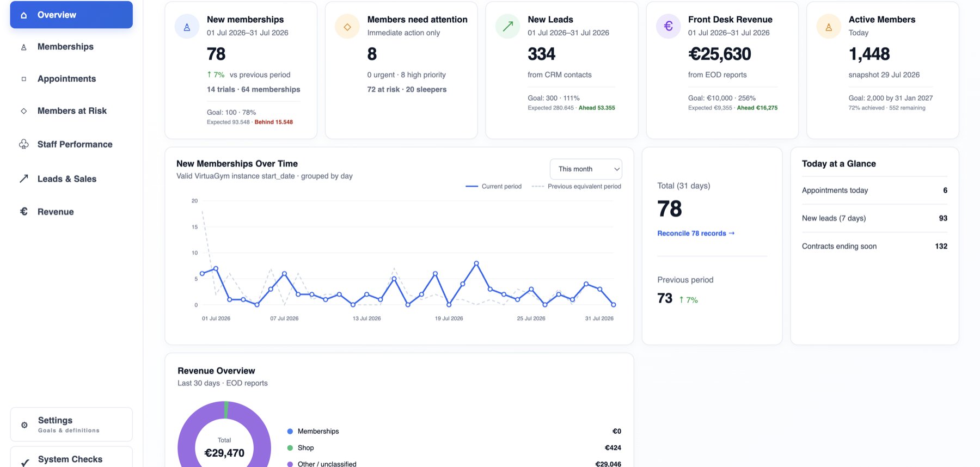Click the purple Other / unclassified legend dot
This screenshot has height=467, width=980.
[x=290, y=464]
